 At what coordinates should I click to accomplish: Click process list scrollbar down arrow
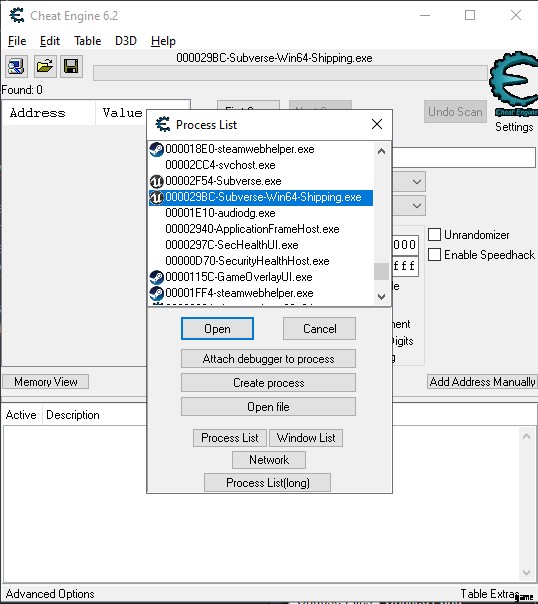[x=381, y=297]
